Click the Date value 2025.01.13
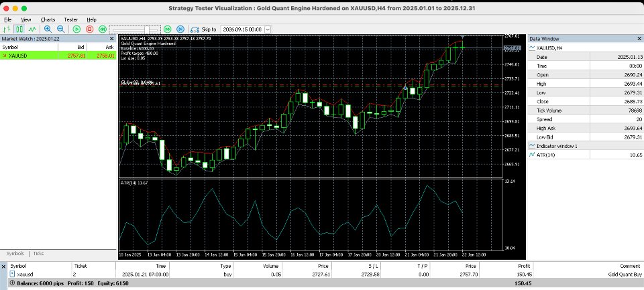Viewport: 644px width, 290px height. click(x=629, y=57)
